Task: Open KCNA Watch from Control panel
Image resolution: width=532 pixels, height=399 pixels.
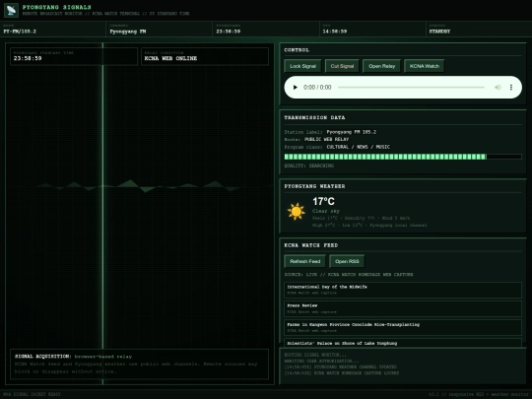Action: (x=424, y=66)
